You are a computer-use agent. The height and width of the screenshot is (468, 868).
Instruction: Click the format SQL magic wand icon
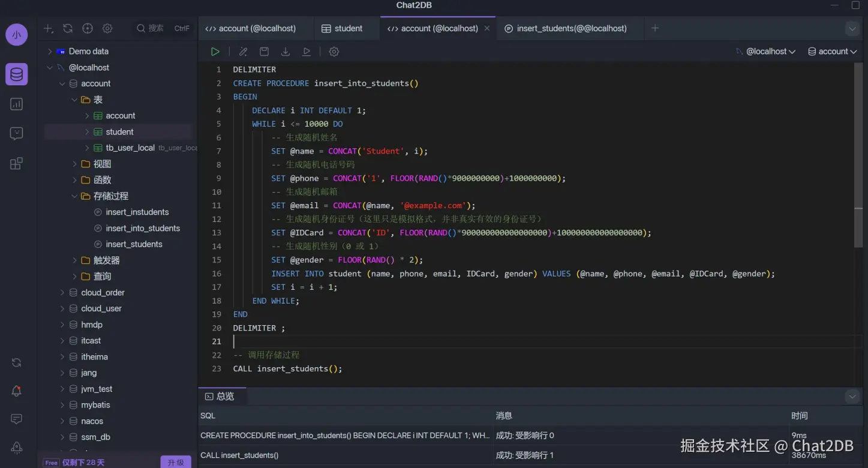pyautogui.click(x=243, y=52)
